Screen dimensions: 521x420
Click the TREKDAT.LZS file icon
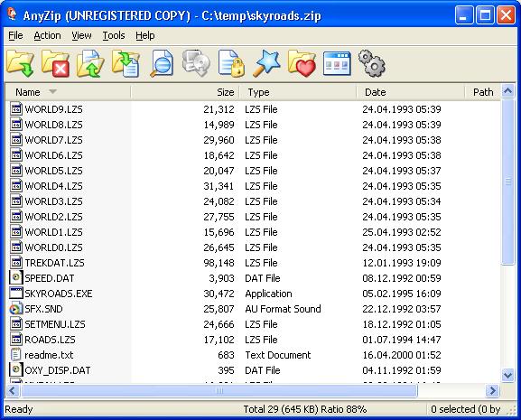(16, 263)
